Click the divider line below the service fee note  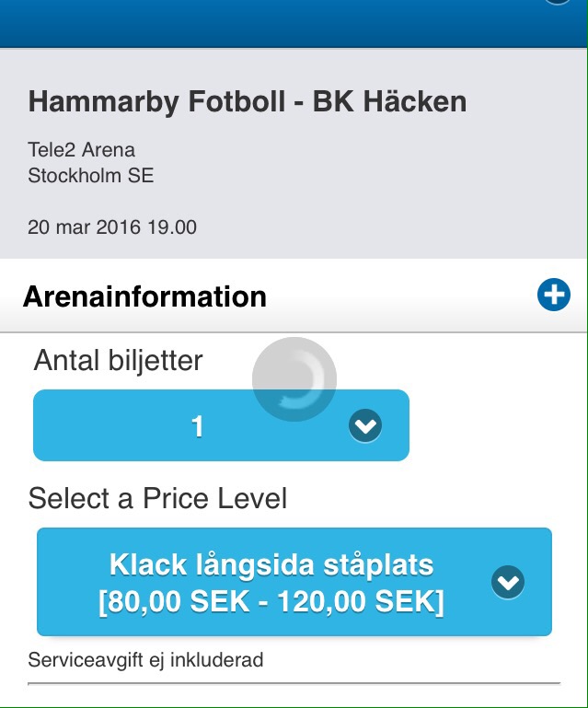click(294, 683)
